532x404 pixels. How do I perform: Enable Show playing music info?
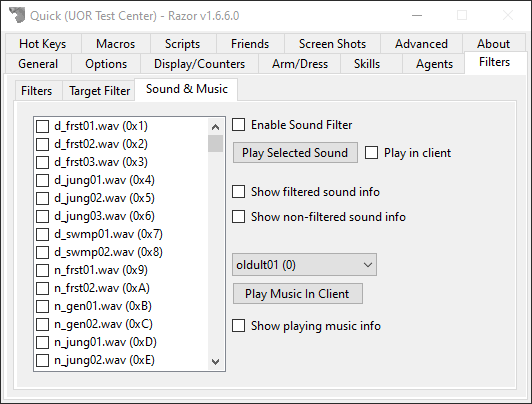[x=239, y=326]
